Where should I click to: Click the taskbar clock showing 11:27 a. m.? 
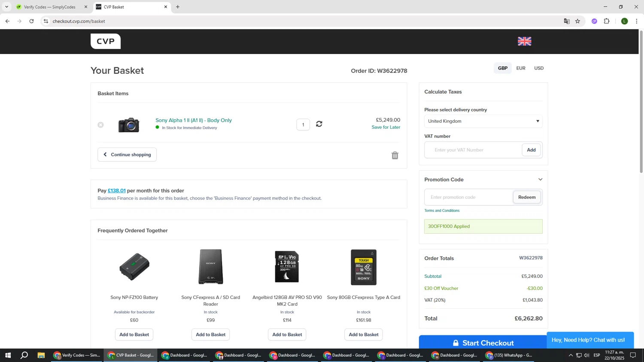[x=614, y=355]
